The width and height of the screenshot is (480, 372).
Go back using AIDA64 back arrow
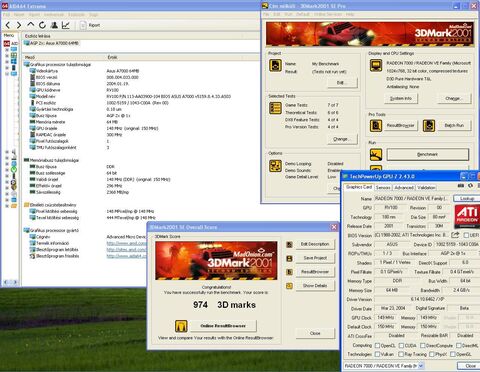[x=8, y=25]
